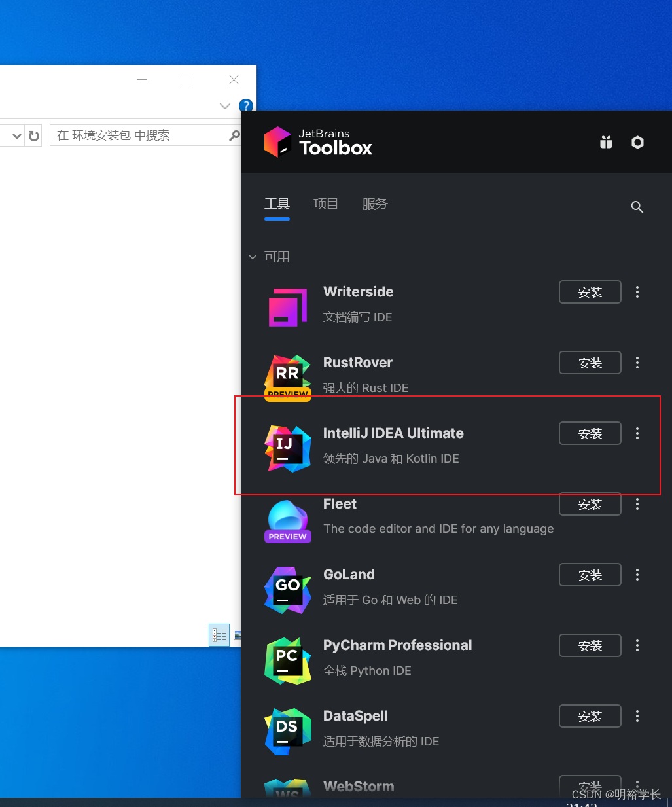
Task: Click description 强大的 Rust IDE
Action: [x=366, y=388]
